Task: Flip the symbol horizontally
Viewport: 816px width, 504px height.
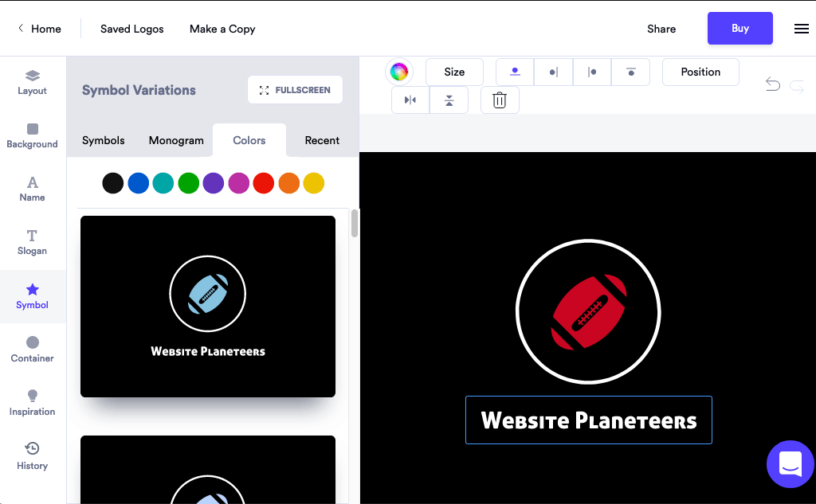Action: 410,100
